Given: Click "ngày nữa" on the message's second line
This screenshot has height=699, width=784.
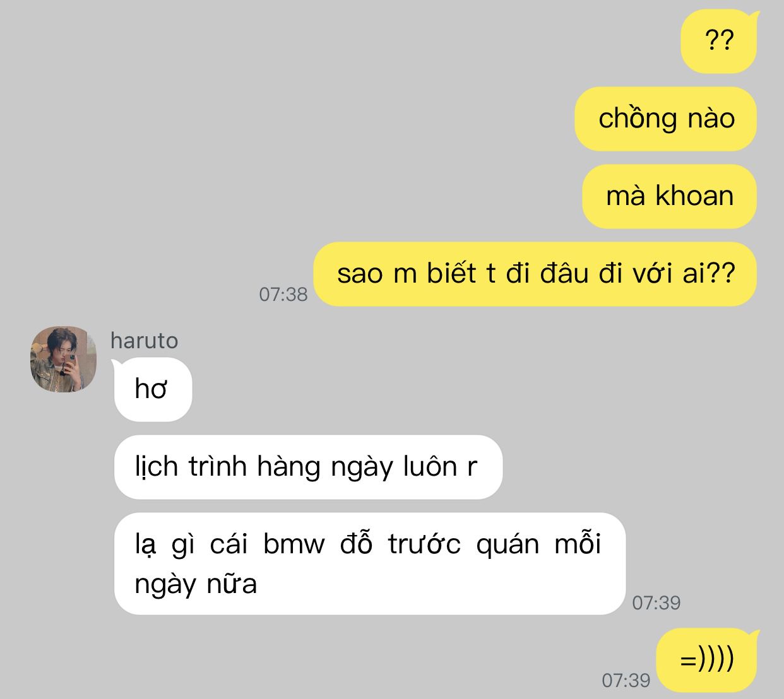Looking at the screenshot, I should (x=196, y=584).
